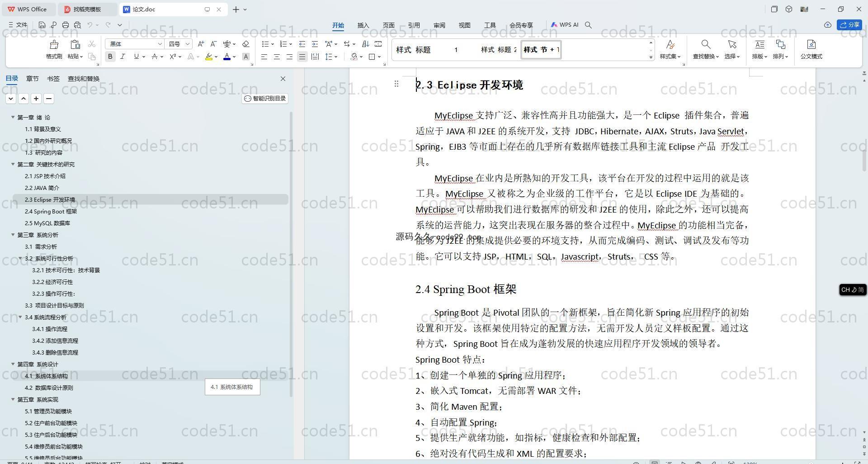868x464 pixels.
Task: Click the Format Painter (格式刷) tool
Action: pyautogui.click(x=54, y=50)
